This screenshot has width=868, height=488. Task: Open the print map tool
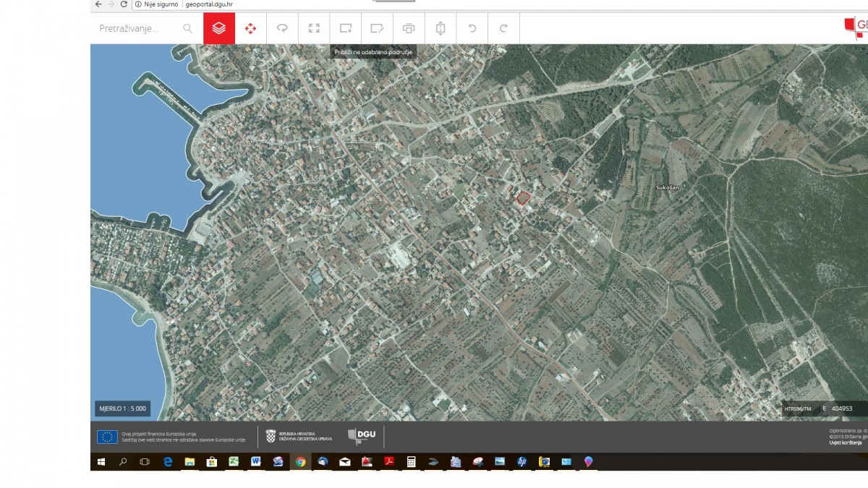[x=409, y=28]
